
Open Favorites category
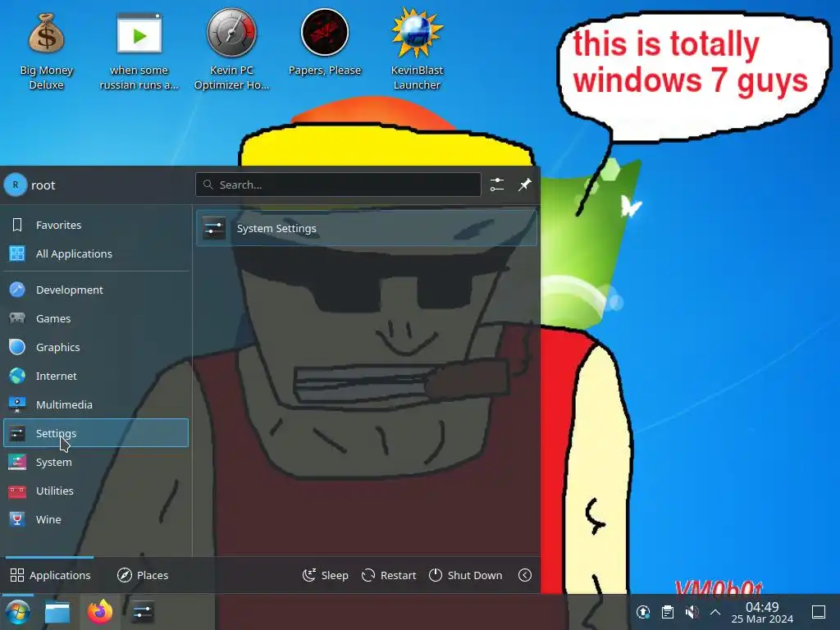pos(96,225)
